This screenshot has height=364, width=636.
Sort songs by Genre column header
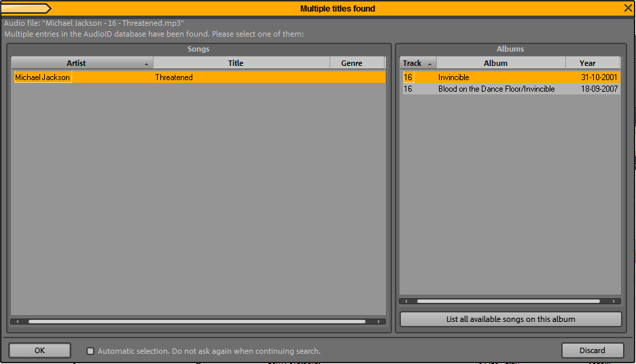pos(357,63)
